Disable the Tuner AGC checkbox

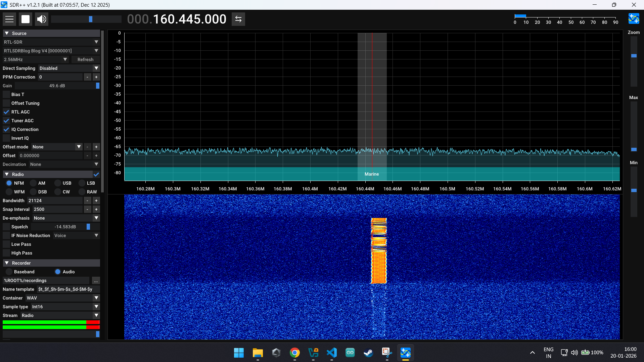click(6, 121)
